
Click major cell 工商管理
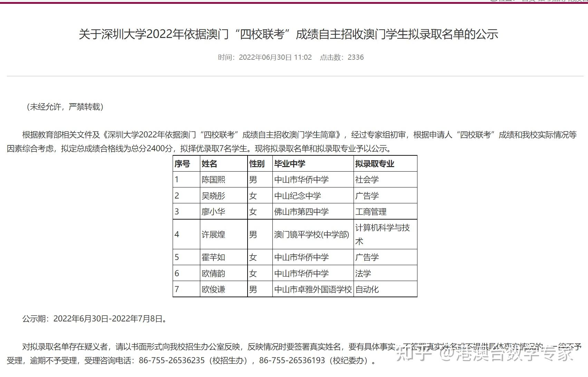click(385, 212)
